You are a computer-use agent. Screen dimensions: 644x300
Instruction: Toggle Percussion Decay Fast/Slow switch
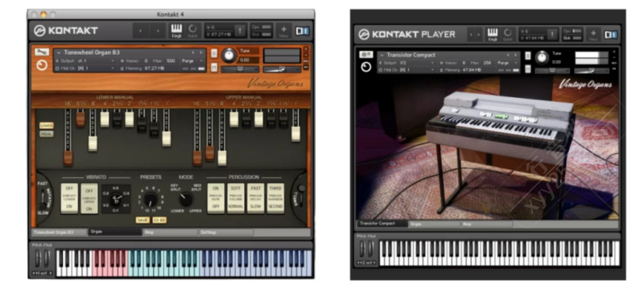255,198
